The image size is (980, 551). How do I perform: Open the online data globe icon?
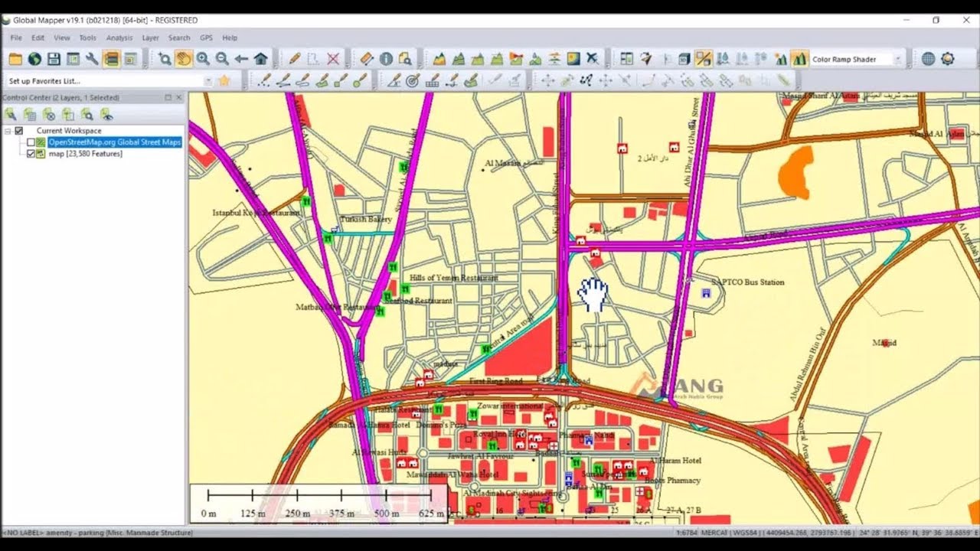(34, 59)
